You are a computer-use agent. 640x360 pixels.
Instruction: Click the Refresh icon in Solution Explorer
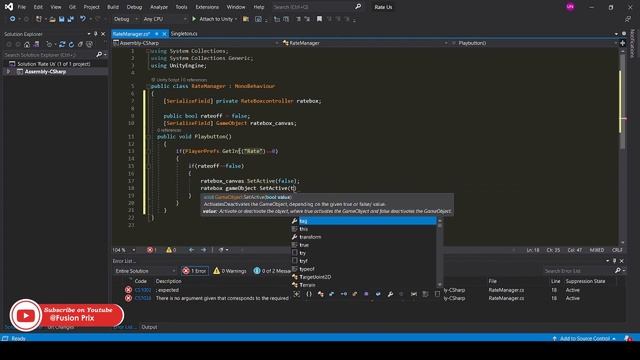pos(71,44)
